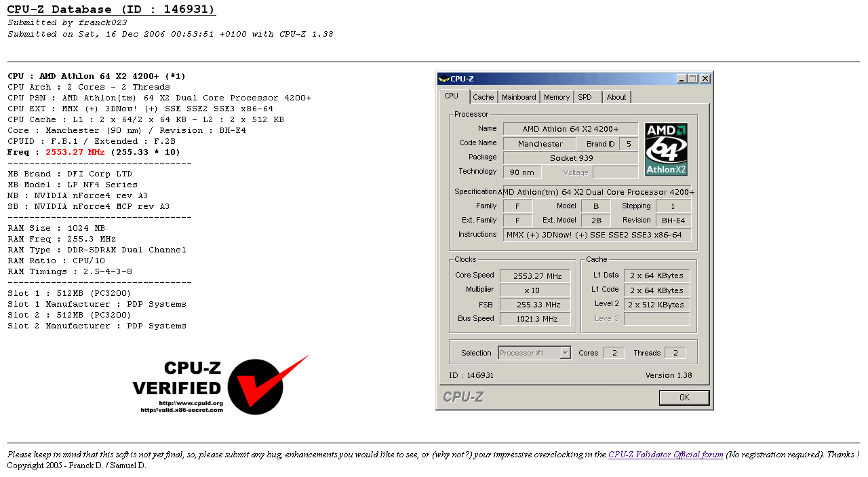868x477 pixels.
Task: Click the Code Name field showing Manchester
Action: tap(540, 144)
